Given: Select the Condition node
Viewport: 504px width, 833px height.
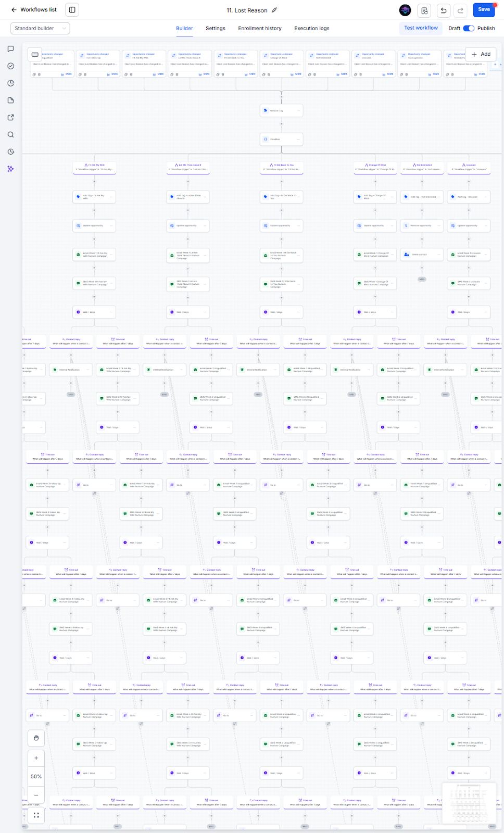Looking at the screenshot, I should click(x=282, y=139).
